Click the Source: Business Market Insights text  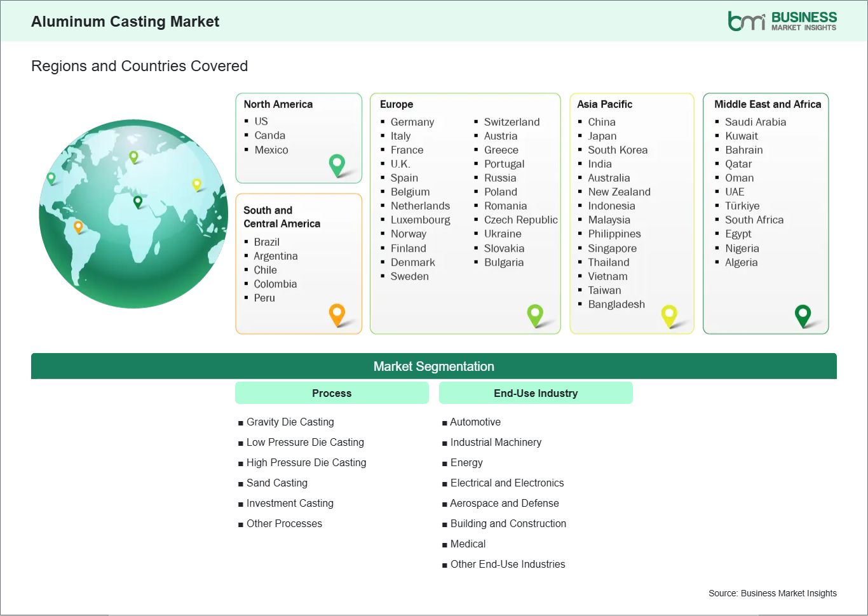[x=772, y=593]
